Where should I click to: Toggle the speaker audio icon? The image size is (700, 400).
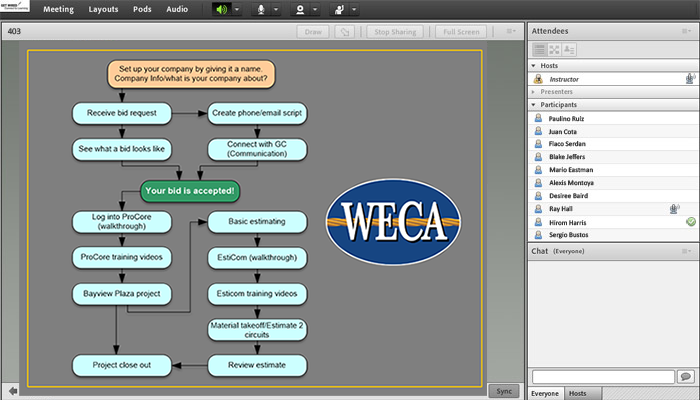pos(221,9)
